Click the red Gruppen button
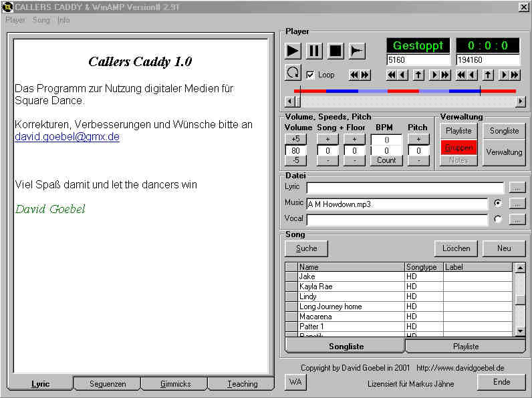 click(x=458, y=148)
